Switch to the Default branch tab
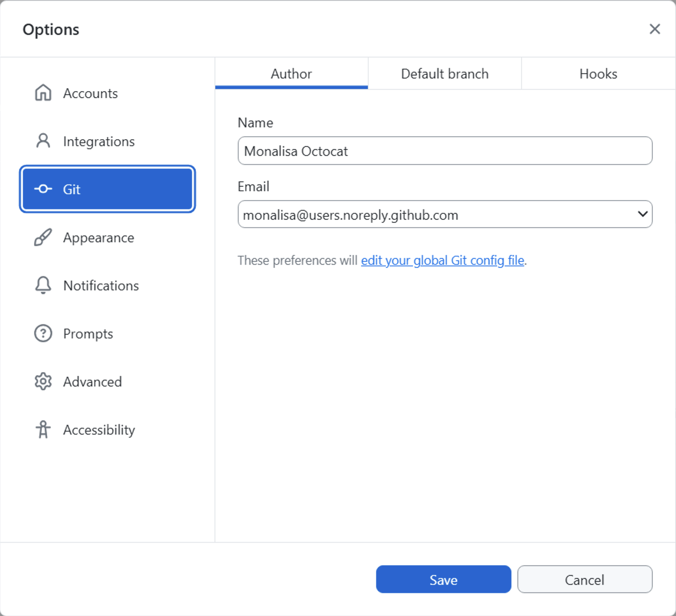Screen dimensions: 676x616 click(445, 74)
